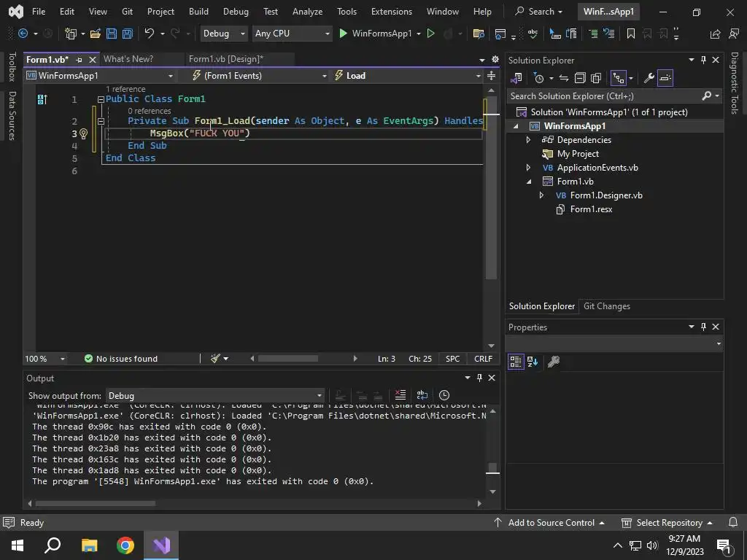Click the Find in Files toolbar icon
Viewport: 747px width, 560px height.
pos(479,34)
